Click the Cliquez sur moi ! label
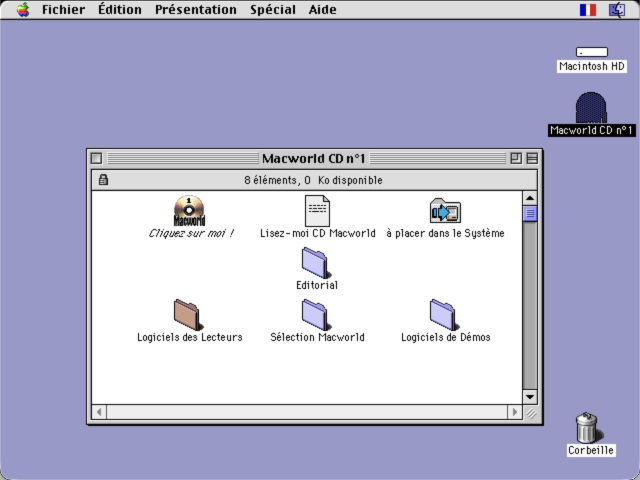The width and height of the screenshot is (640, 480). 191,233
